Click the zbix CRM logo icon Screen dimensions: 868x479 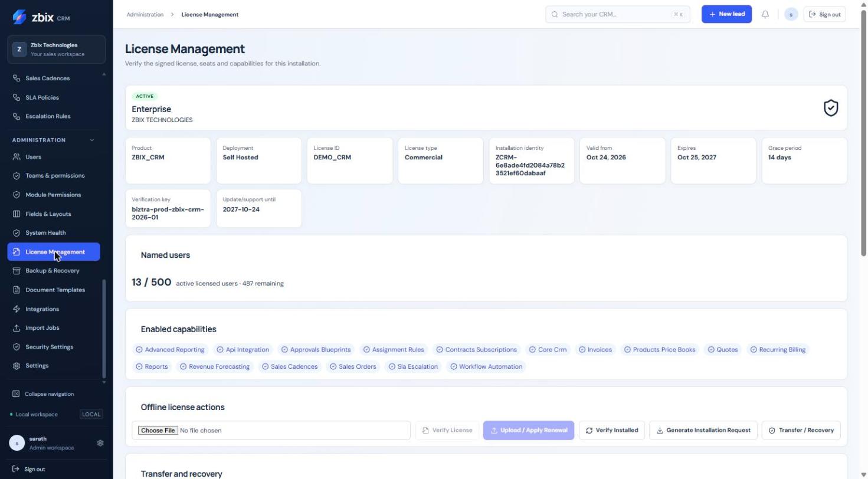pos(19,17)
